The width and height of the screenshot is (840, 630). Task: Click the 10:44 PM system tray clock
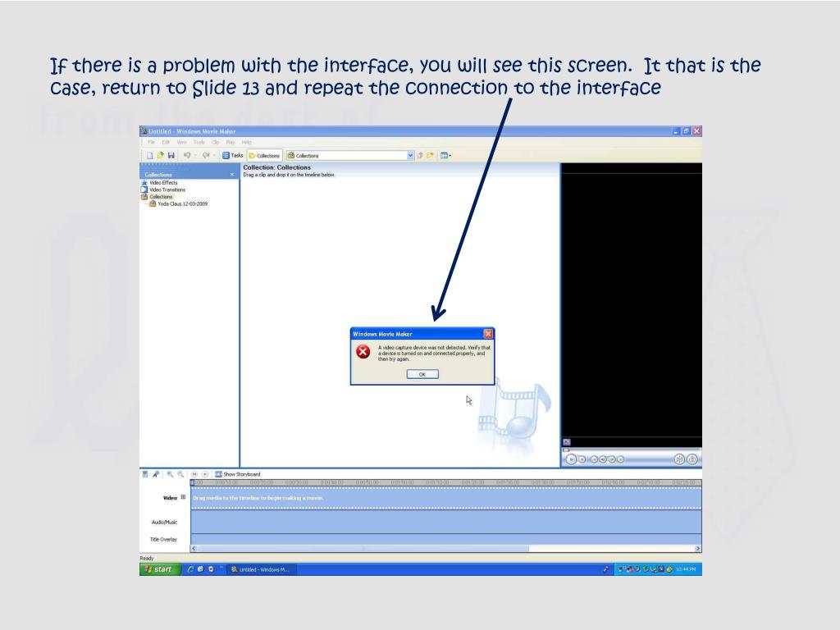(686, 569)
